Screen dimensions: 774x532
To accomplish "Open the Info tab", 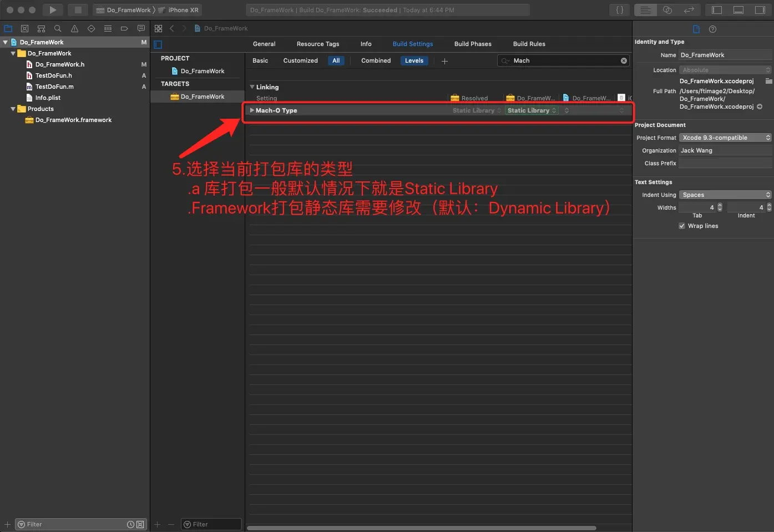I will pos(366,44).
